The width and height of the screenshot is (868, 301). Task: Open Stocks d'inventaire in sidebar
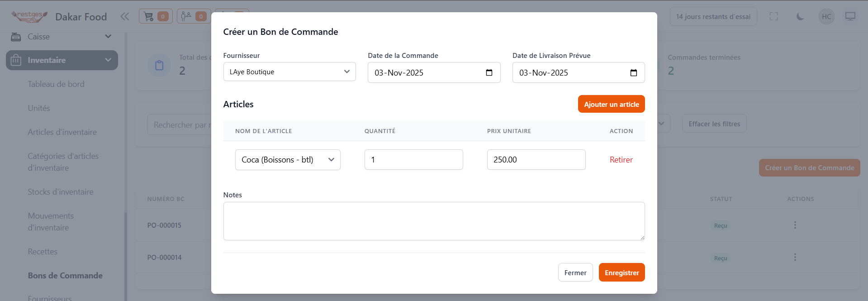[x=61, y=192]
